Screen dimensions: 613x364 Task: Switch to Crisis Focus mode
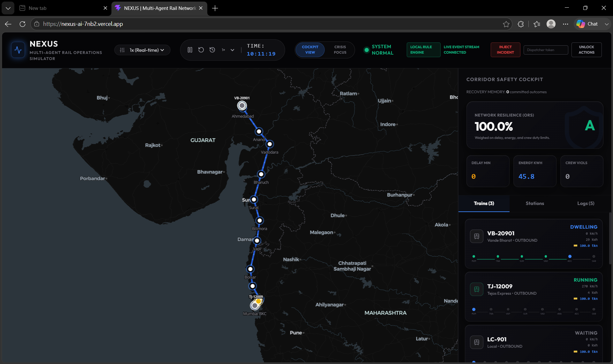click(340, 50)
